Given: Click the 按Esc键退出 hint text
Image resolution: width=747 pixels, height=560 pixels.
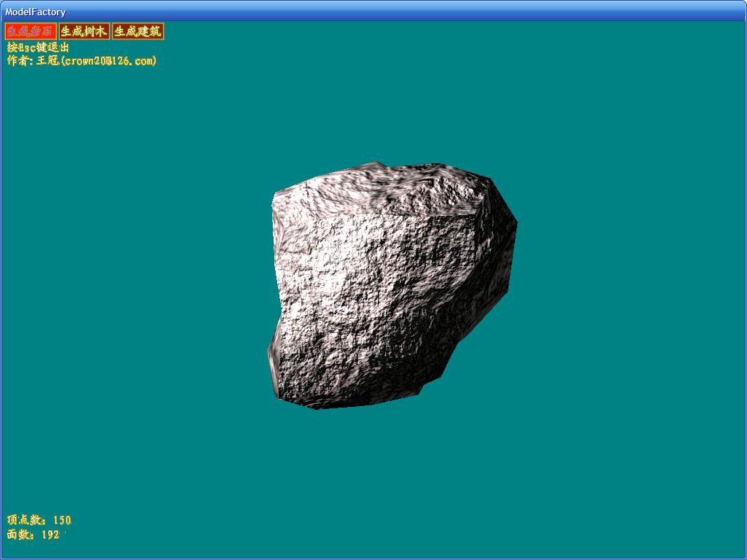Looking at the screenshot, I should (x=38, y=47).
